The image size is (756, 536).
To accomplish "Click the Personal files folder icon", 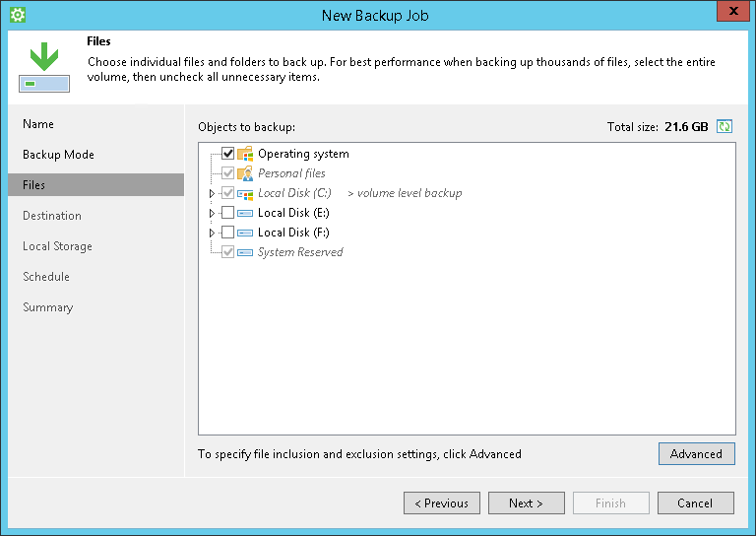I will [245, 173].
